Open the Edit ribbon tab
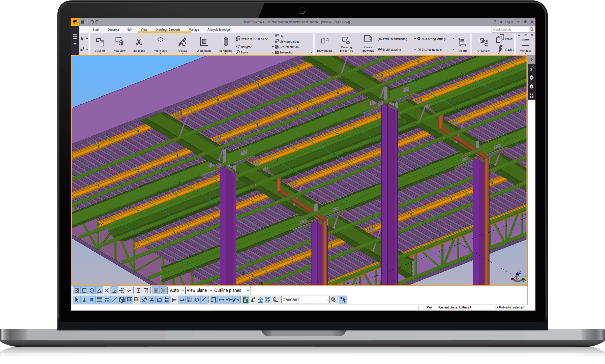 (x=130, y=29)
